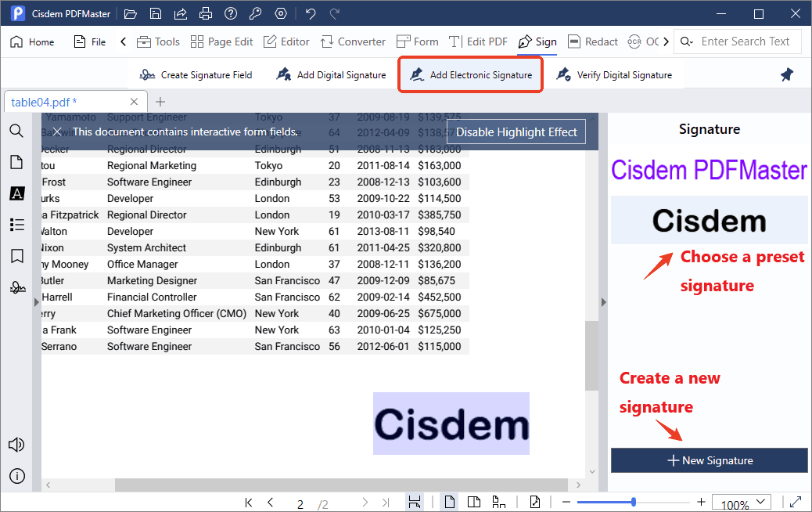Go to the previous page
Image resolution: width=812 pixels, height=512 pixels.
[x=271, y=502]
